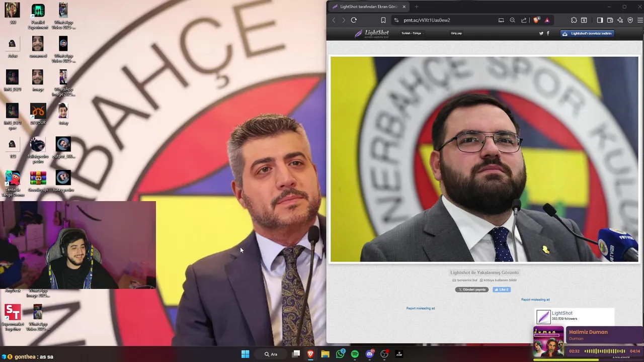Select the Supermarket Together desktop icon
The width and height of the screenshot is (644, 362).
13,317
